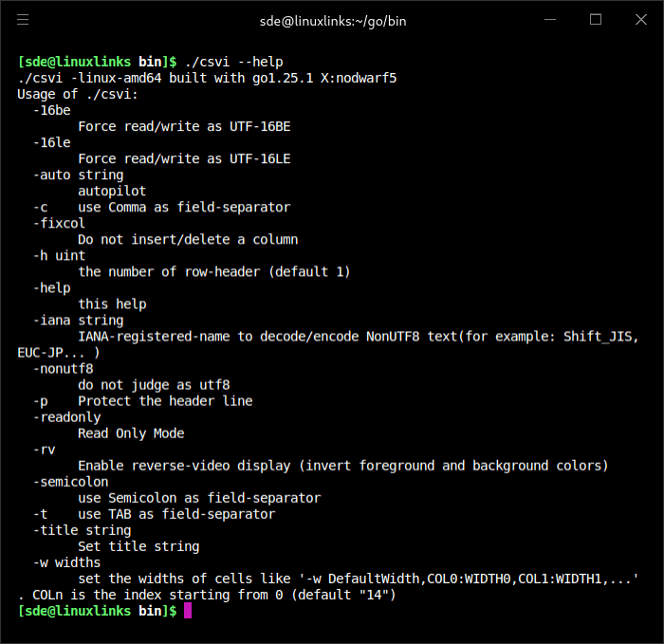Image resolution: width=664 pixels, height=644 pixels.
Task: Click the 'Read Only Mode' description text
Action: click(131, 432)
